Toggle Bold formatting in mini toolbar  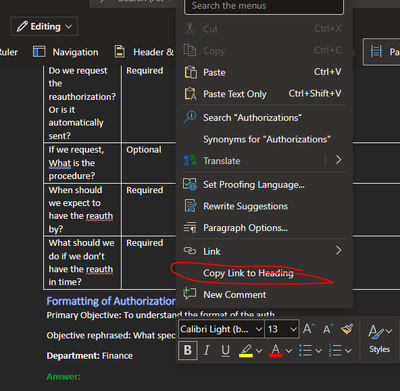188,350
